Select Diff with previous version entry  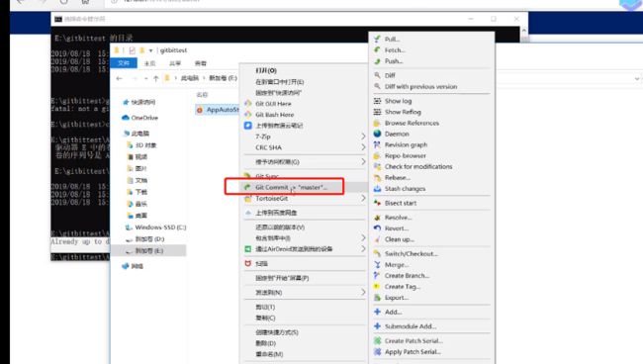tap(431, 86)
